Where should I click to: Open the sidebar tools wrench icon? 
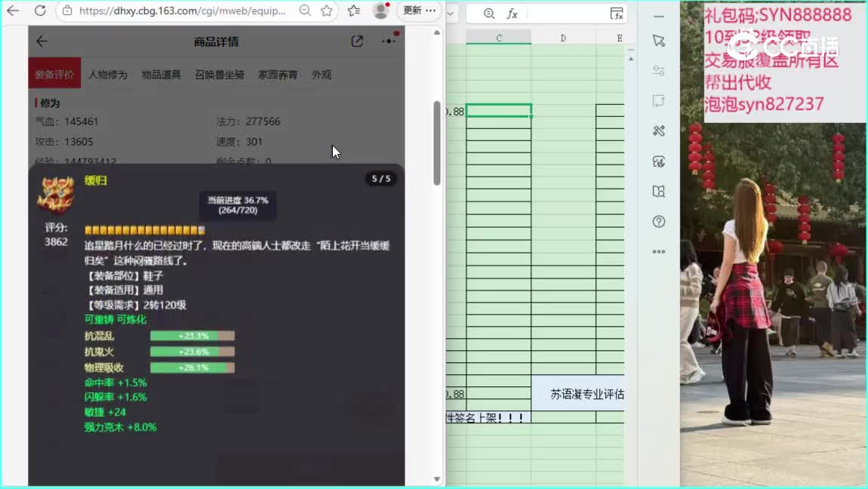coord(659,131)
